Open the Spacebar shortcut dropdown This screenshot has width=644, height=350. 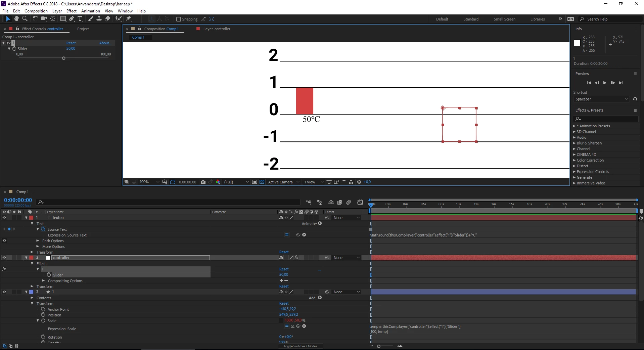coord(601,99)
